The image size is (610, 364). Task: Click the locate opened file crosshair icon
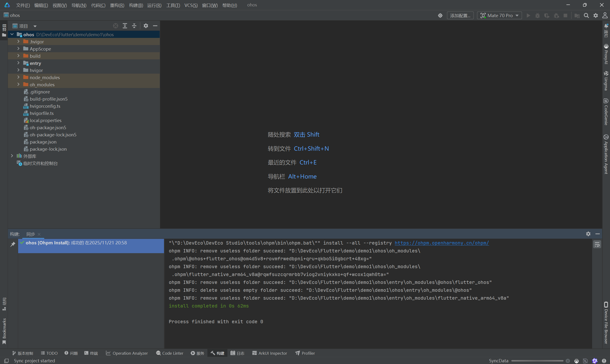pyautogui.click(x=116, y=26)
